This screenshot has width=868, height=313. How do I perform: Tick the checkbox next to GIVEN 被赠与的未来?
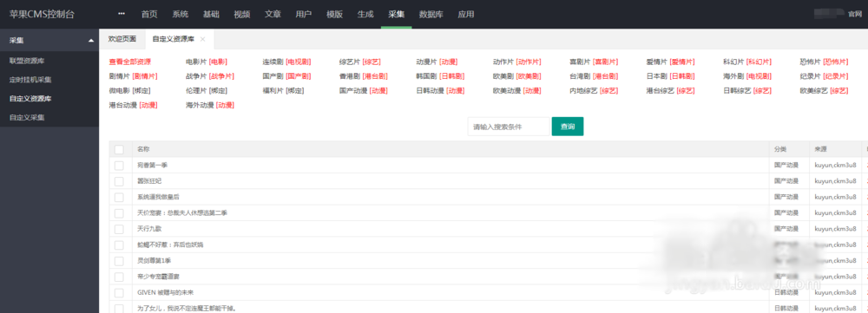[119, 292]
